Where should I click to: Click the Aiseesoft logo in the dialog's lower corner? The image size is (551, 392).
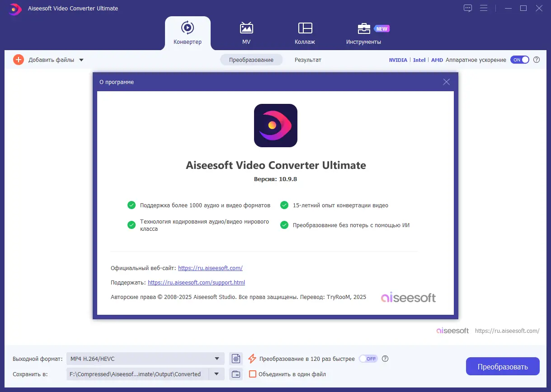[x=409, y=297]
